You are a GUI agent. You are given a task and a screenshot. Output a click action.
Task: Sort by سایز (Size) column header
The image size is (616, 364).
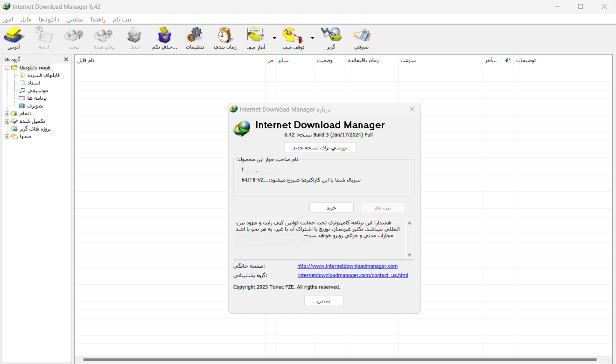(295, 60)
